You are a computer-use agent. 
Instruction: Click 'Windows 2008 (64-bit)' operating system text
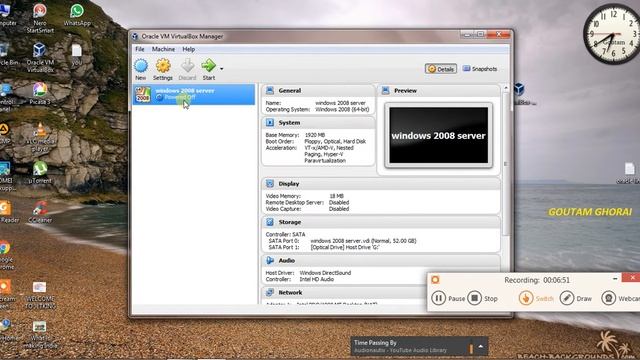coord(342,109)
